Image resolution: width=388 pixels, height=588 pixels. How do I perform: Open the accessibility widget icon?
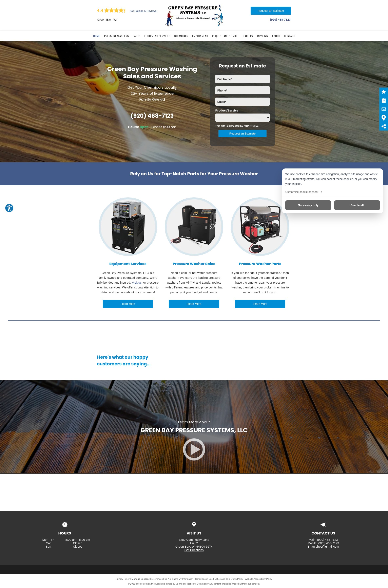(9, 208)
